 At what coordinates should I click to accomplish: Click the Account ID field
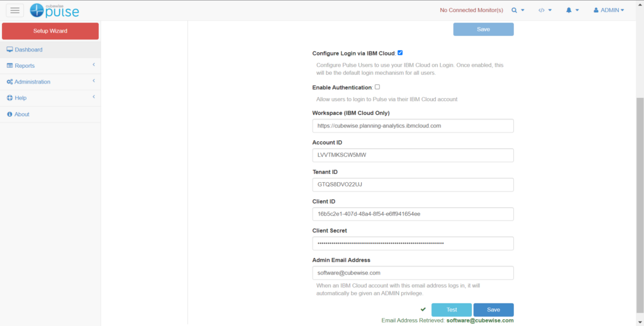[x=413, y=155]
